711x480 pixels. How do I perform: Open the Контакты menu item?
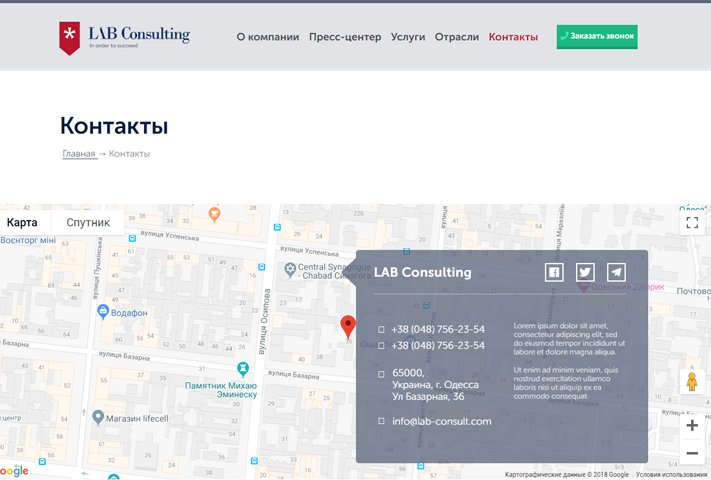pos(513,37)
